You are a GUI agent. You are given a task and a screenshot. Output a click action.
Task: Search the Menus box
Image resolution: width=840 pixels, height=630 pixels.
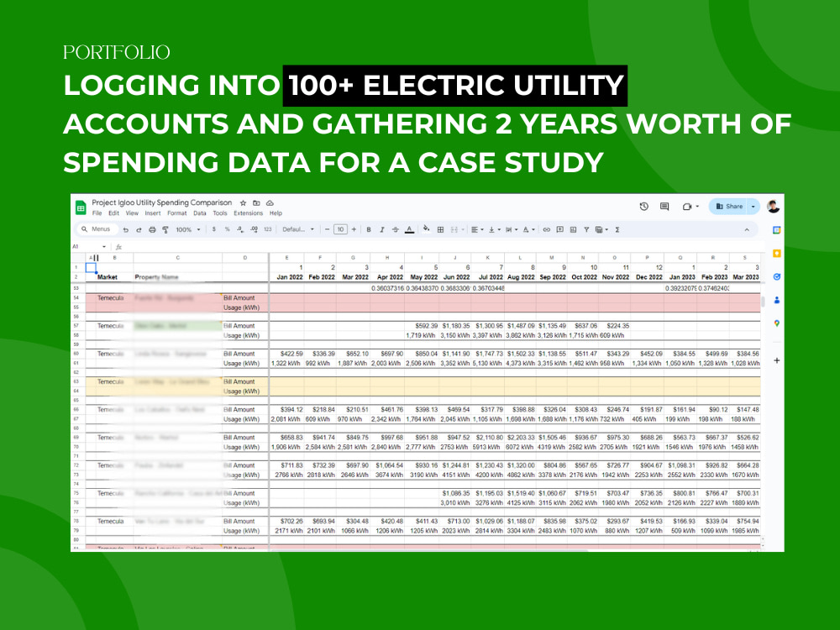coord(97,229)
